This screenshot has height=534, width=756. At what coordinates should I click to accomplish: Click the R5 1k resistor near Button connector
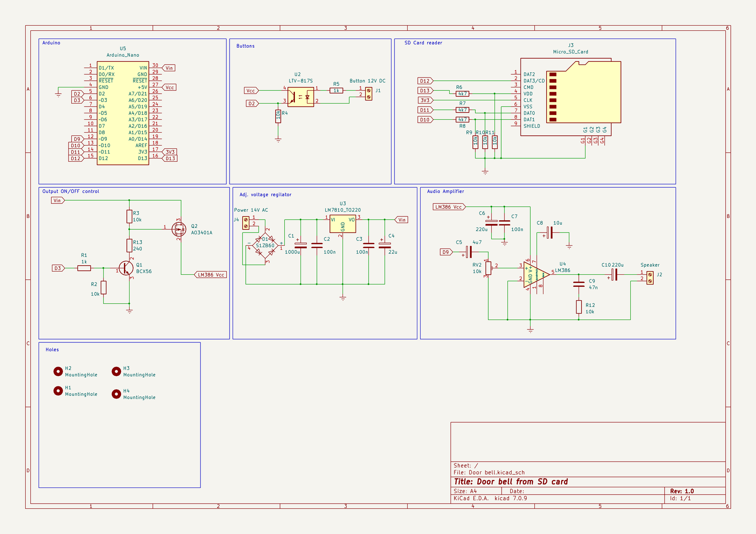[336, 91]
